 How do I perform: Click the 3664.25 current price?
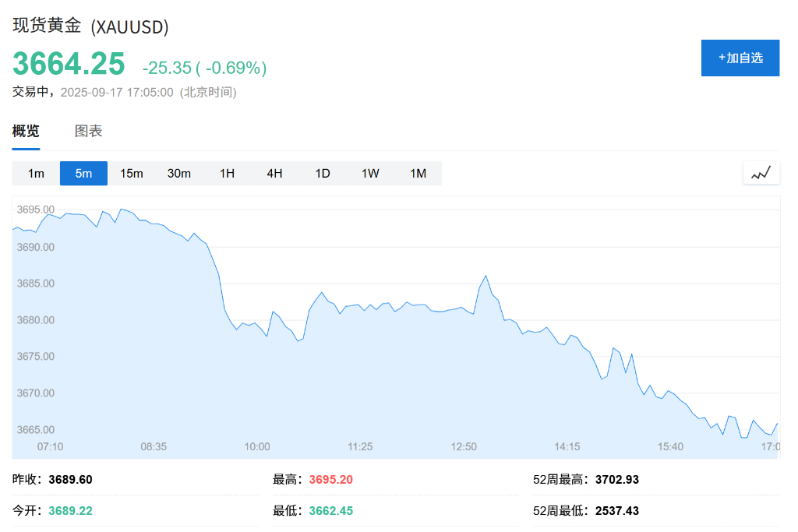coord(69,63)
